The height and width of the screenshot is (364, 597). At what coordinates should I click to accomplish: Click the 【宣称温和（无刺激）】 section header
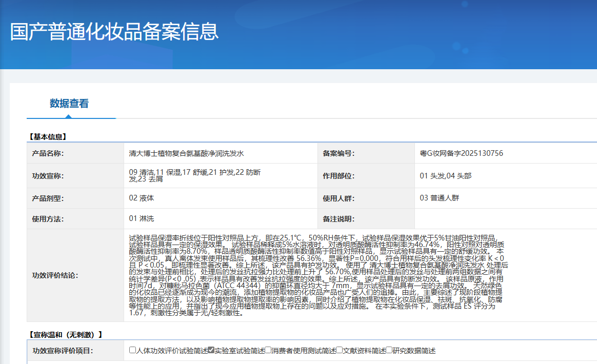[66, 335]
